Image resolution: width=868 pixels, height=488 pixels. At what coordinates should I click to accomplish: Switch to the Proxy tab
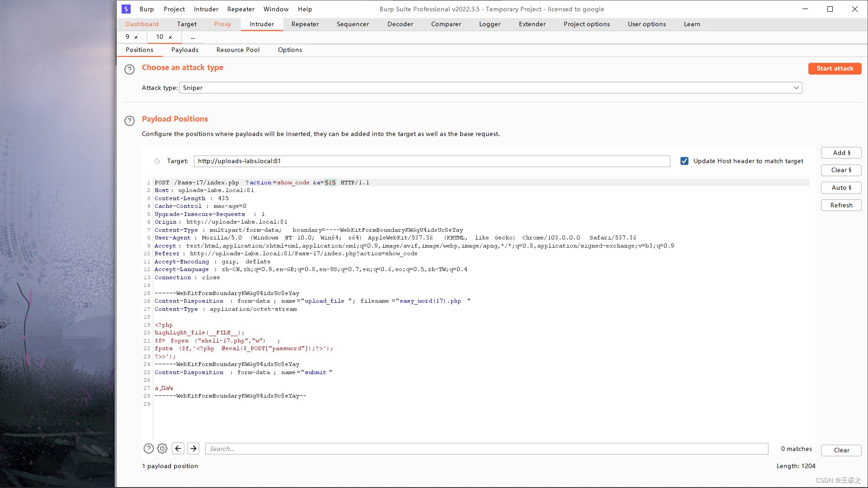click(222, 24)
